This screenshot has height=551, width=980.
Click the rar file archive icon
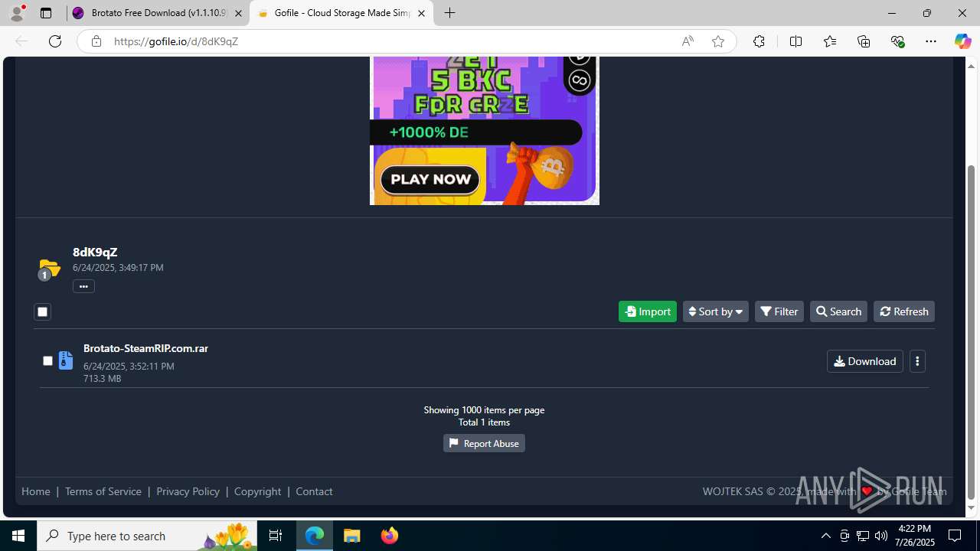pyautogui.click(x=66, y=360)
